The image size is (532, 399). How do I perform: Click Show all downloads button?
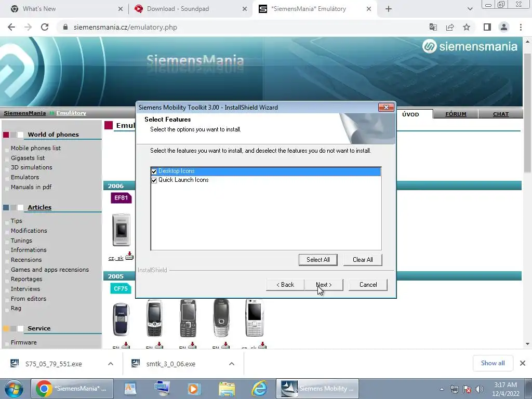coord(493,363)
